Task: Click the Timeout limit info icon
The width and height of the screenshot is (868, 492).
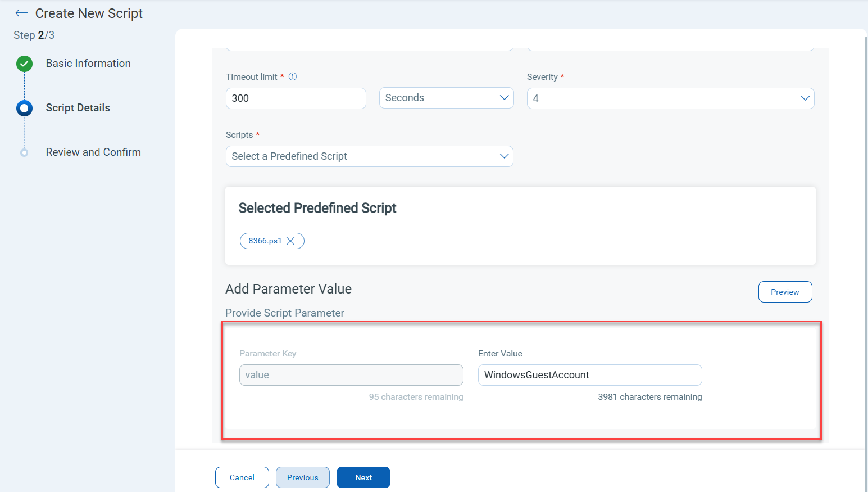Action: (293, 76)
